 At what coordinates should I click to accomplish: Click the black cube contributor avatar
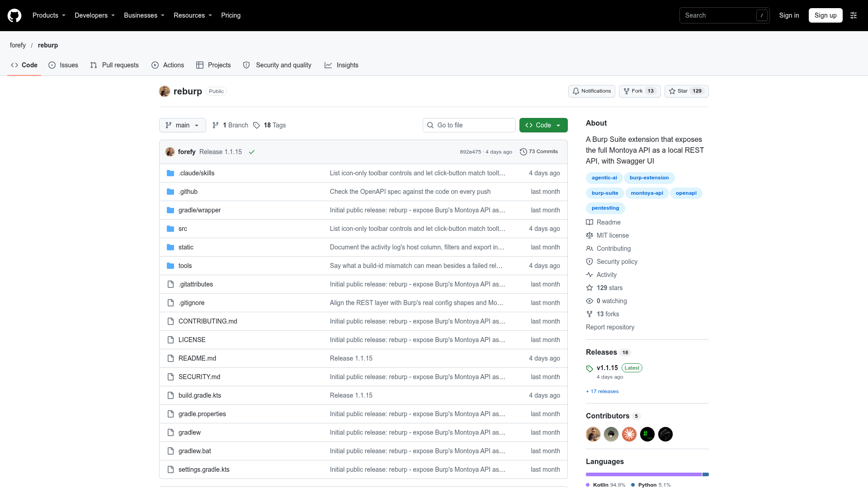click(x=665, y=434)
